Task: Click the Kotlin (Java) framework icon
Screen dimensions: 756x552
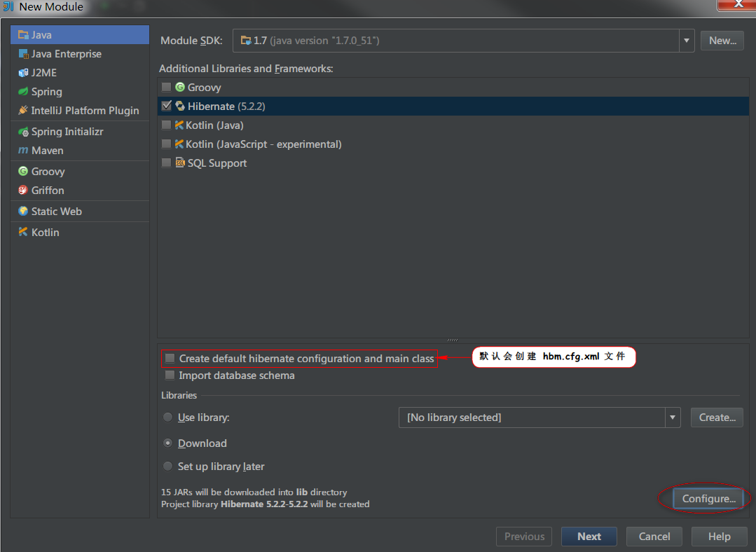Action: coord(179,125)
